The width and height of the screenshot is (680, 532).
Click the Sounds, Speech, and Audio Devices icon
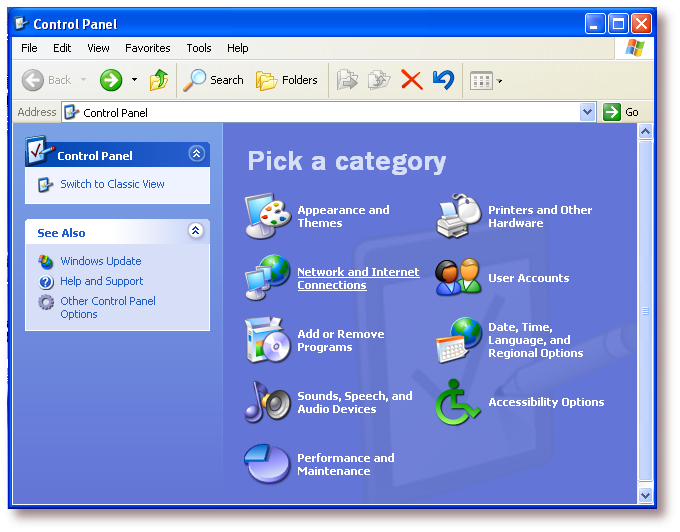pos(267,402)
